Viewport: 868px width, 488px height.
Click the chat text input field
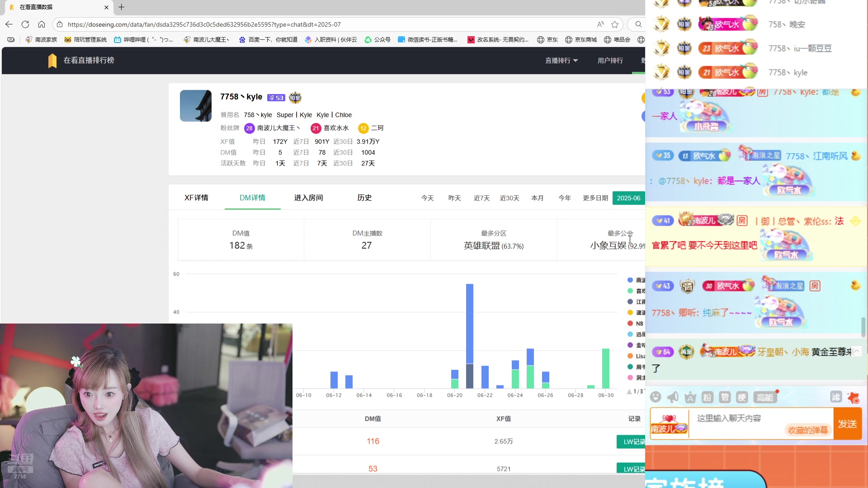(761, 423)
